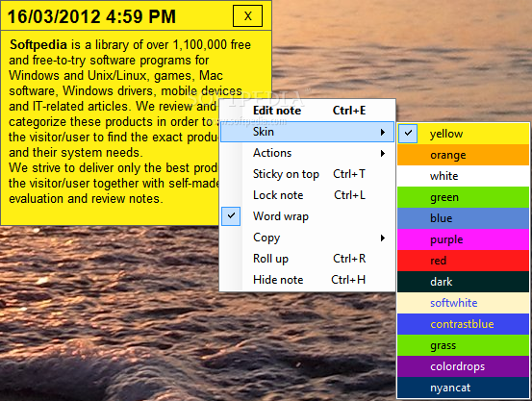Click the line 'Windows and Unix/Linux, games, Mac'
Viewport: 532px width, 401px height.
[115, 75]
